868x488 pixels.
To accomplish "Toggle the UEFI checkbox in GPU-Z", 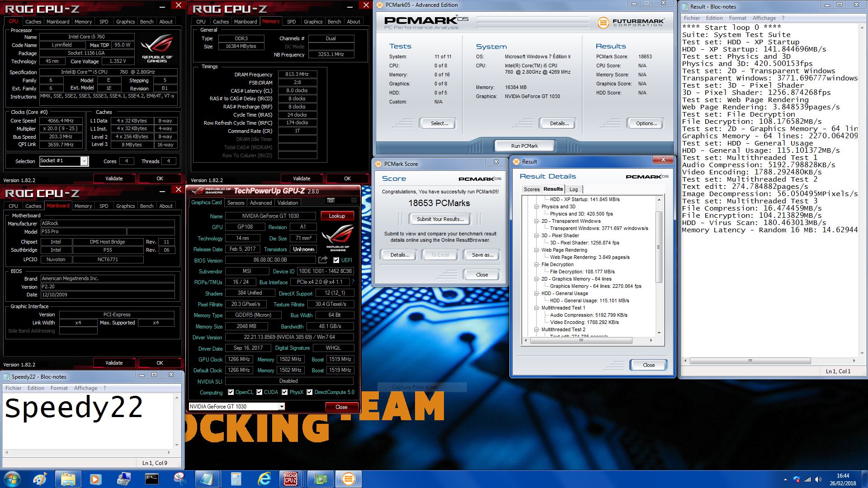I will pos(336,260).
